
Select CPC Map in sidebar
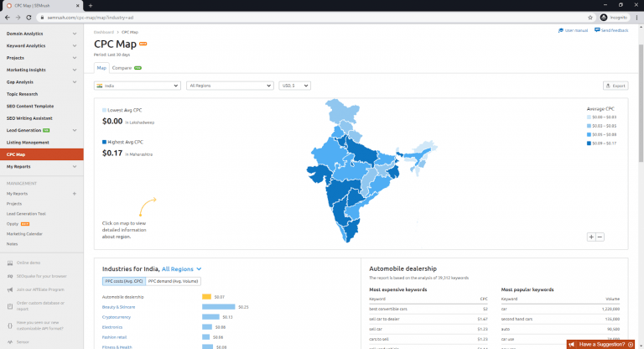coord(41,154)
